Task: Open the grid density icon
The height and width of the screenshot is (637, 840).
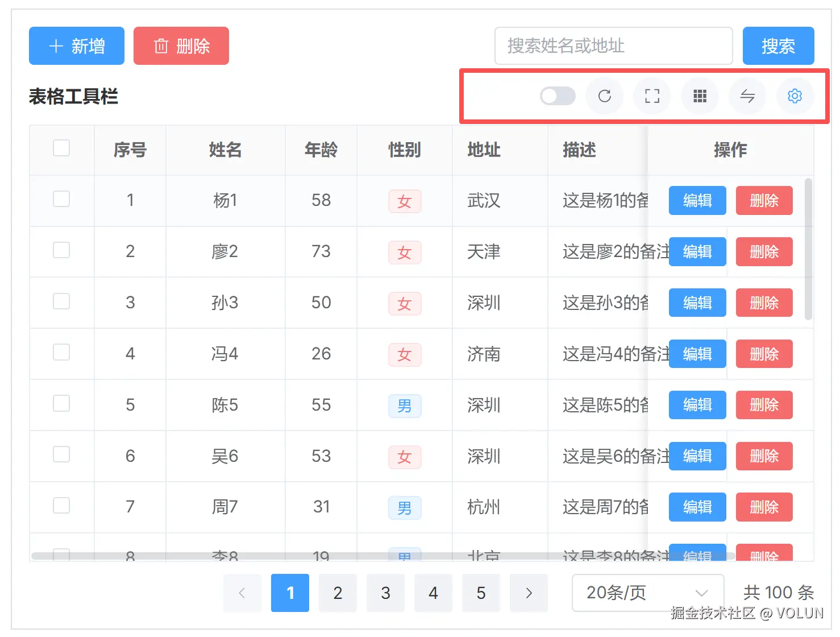Action: (700, 96)
